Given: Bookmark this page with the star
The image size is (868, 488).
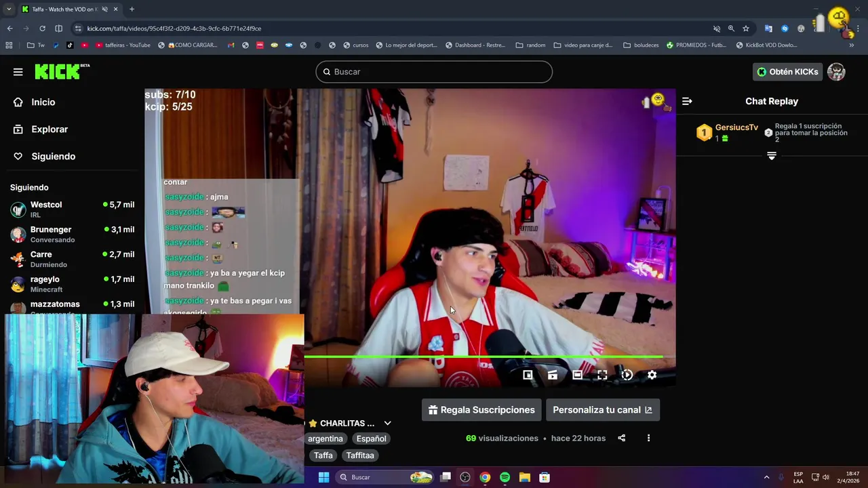Looking at the screenshot, I should click(x=746, y=28).
